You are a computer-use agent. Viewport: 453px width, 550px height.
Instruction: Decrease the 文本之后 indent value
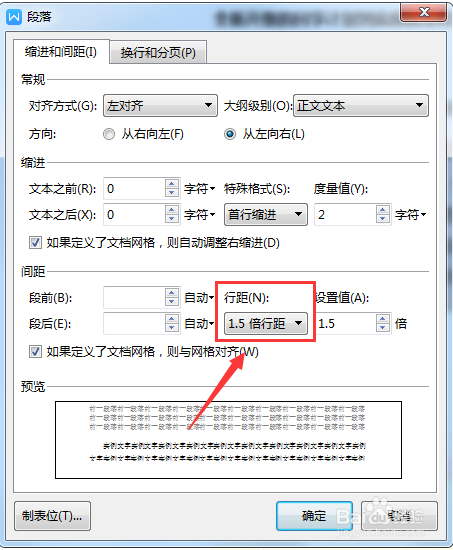(x=172, y=219)
